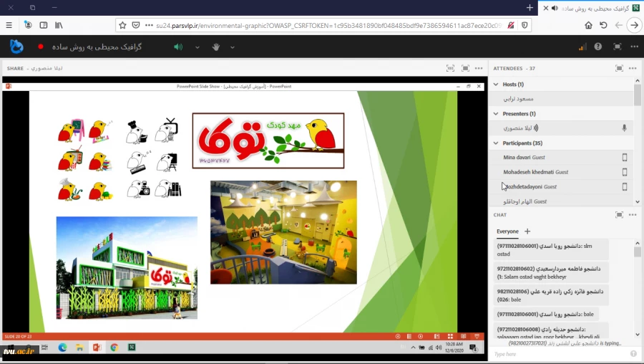The width and height of the screenshot is (644, 364).
Task: Click the chat message input field
Action: click(x=558, y=354)
